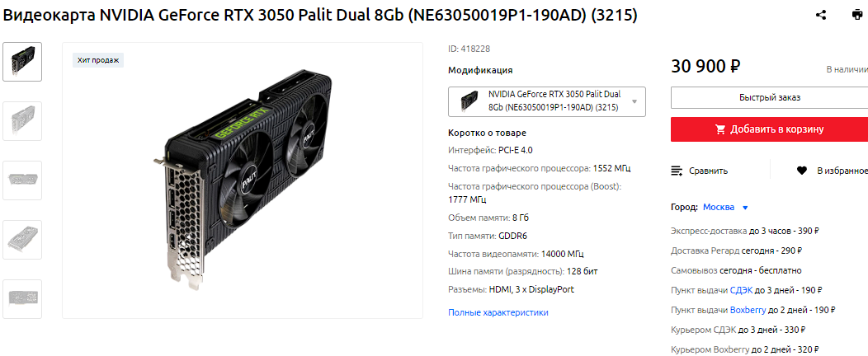Click the Москва city link
Image resolution: width=868 pixels, height=356 pixels.
tap(719, 208)
